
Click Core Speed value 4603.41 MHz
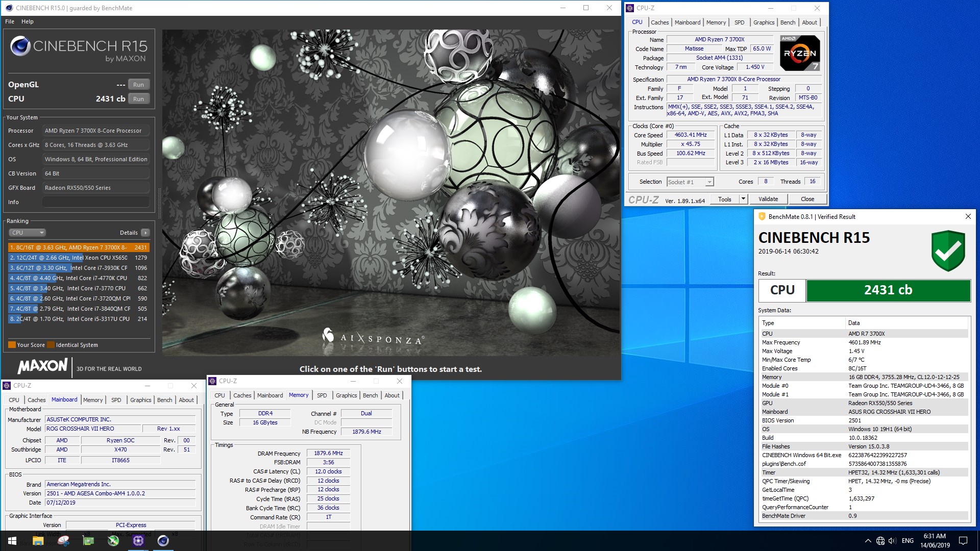click(691, 135)
